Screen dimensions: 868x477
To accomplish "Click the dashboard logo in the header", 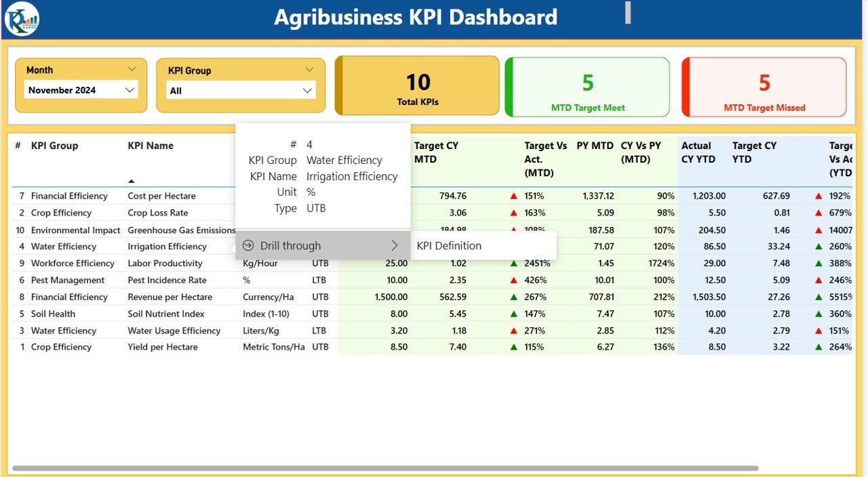I will [22, 19].
